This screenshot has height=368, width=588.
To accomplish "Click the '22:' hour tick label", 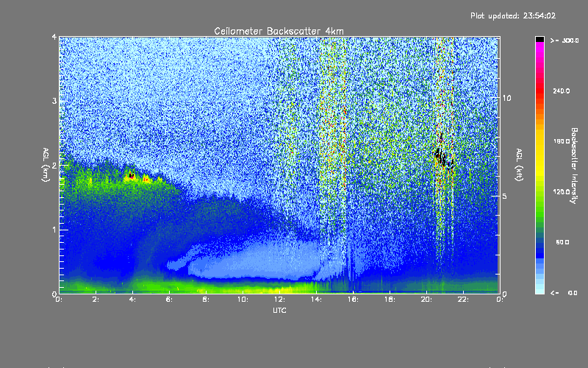I will (x=463, y=300).
